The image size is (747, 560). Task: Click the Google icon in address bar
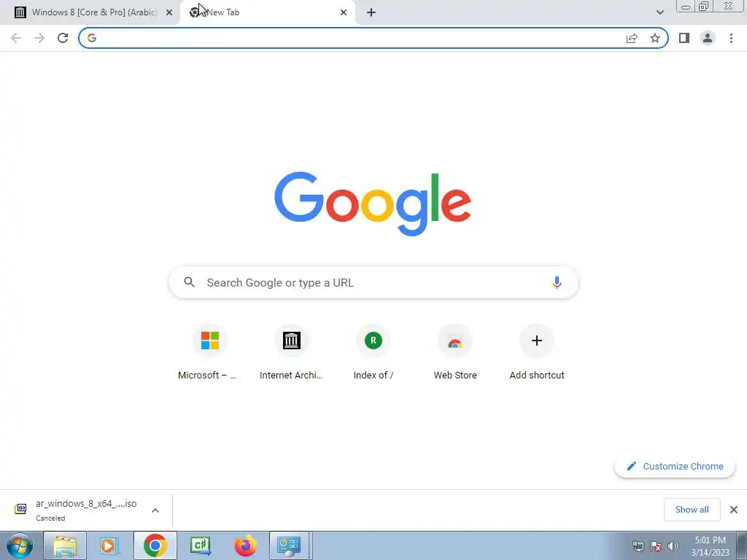pyautogui.click(x=92, y=38)
